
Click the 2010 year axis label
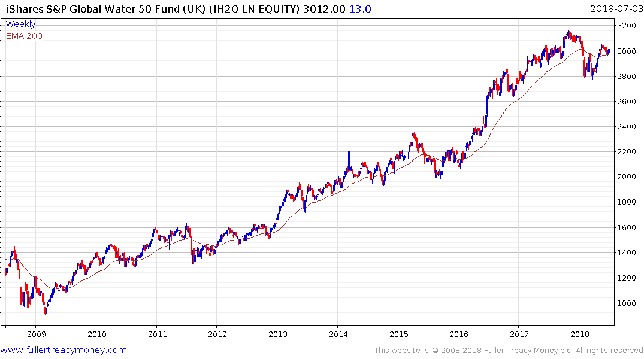pyautogui.click(x=97, y=334)
